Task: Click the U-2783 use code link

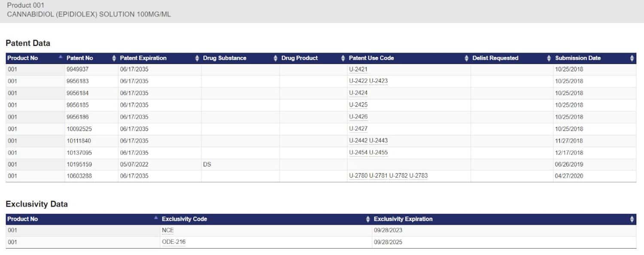Action: coord(418,176)
